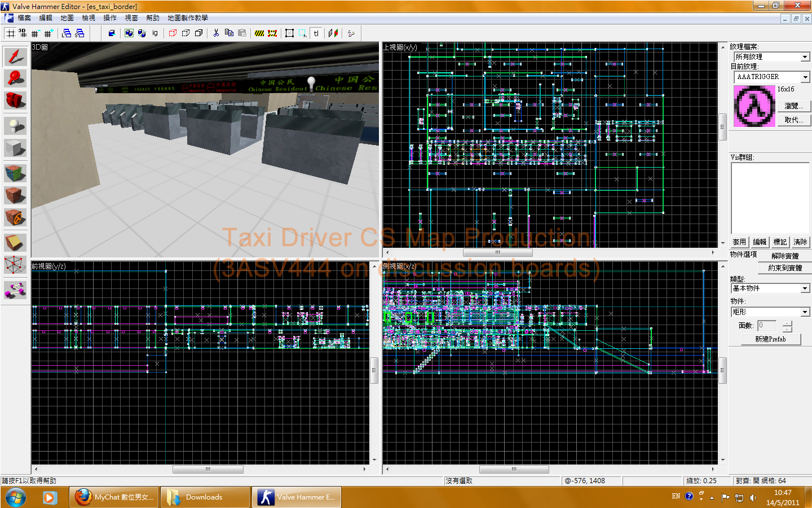Click the Windows Start orb

(x=15, y=497)
